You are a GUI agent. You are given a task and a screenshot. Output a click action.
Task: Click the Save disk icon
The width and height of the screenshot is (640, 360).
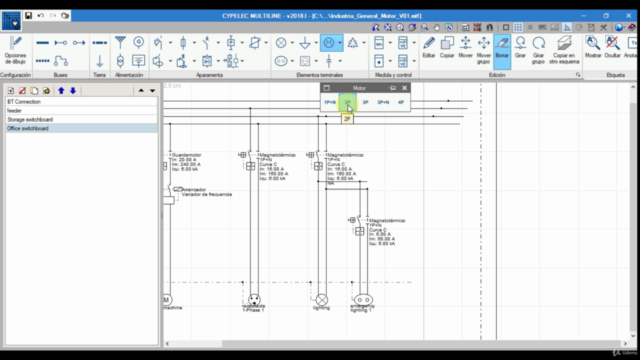29,16
